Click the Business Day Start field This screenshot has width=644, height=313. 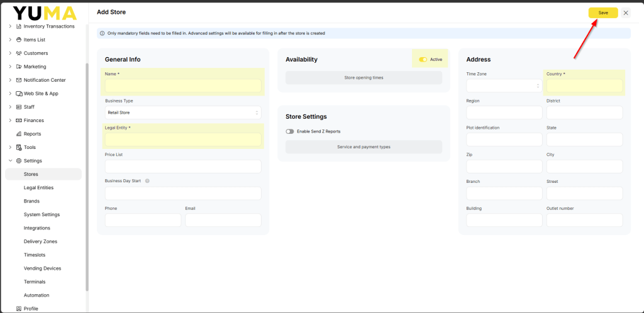pos(183,193)
